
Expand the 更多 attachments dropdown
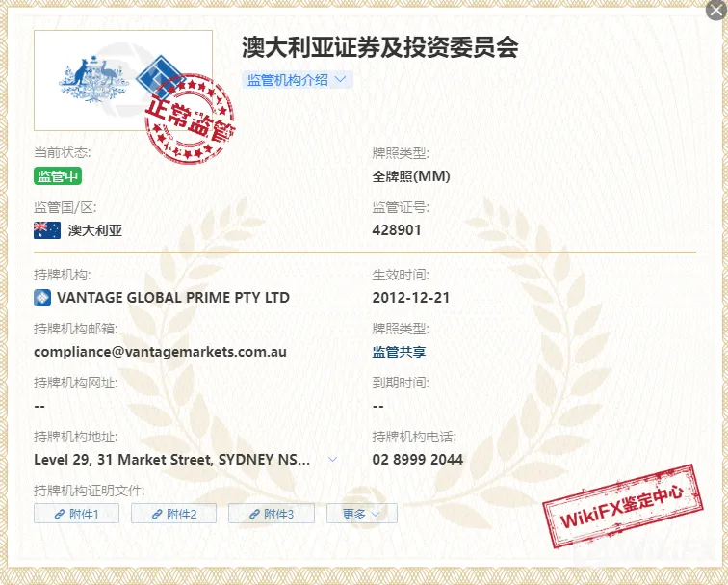[362, 514]
